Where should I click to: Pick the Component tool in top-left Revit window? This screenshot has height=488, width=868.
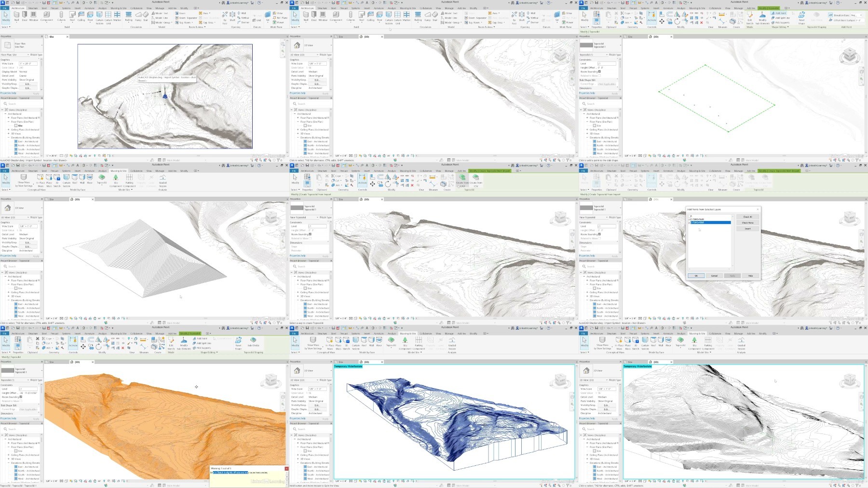pyautogui.click(x=47, y=16)
